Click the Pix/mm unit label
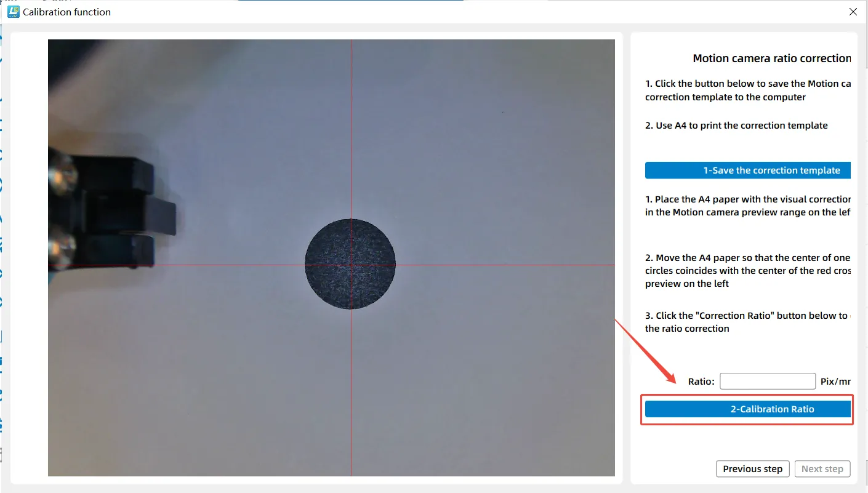The width and height of the screenshot is (868, 493). coord(835,382)
